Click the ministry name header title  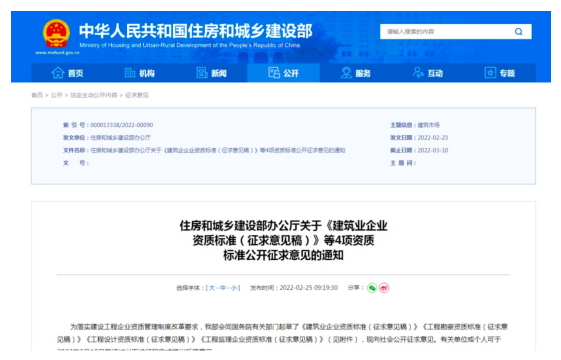tap(196, 31)
